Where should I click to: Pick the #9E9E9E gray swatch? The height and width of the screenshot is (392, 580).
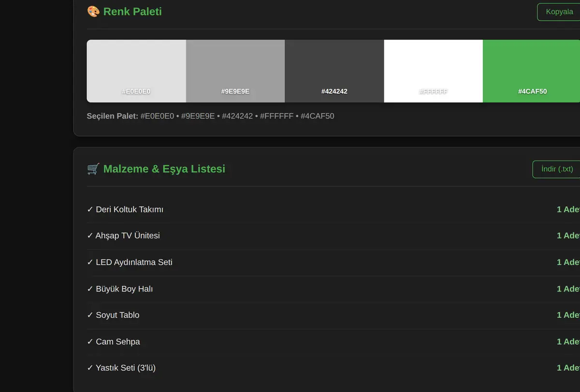click(x=235, y=71)
